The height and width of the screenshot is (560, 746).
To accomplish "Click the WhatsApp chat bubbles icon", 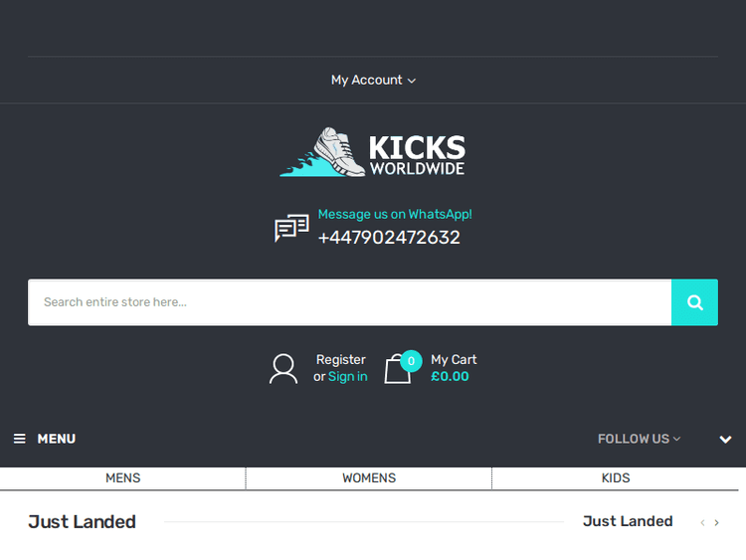I will pyautogui.click(x=291, y=228).
